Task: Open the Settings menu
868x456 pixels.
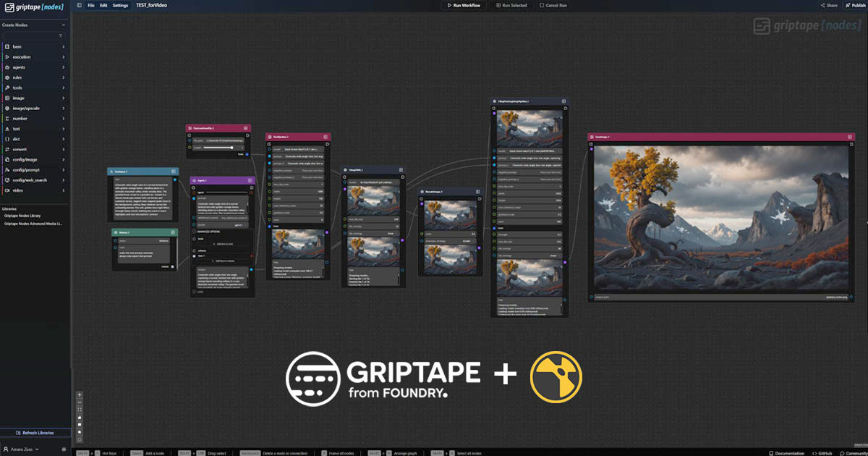Action: coord(120,5)
